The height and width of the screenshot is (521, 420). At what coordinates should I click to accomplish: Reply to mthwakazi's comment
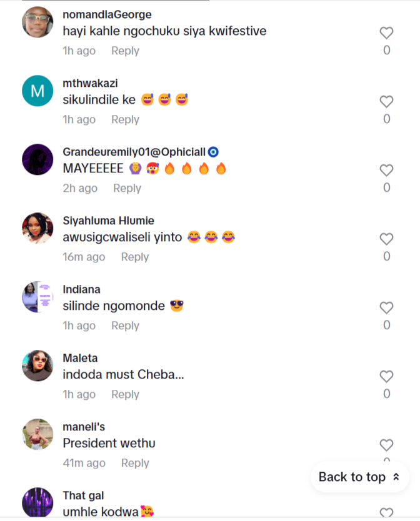point(125,119)
